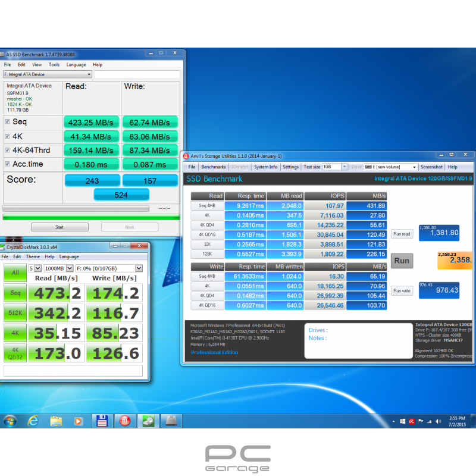The width and height of the screenshot is (476, 476).
Task: Click CrystalDiskMark 512K test button
Action: (15, 313)
